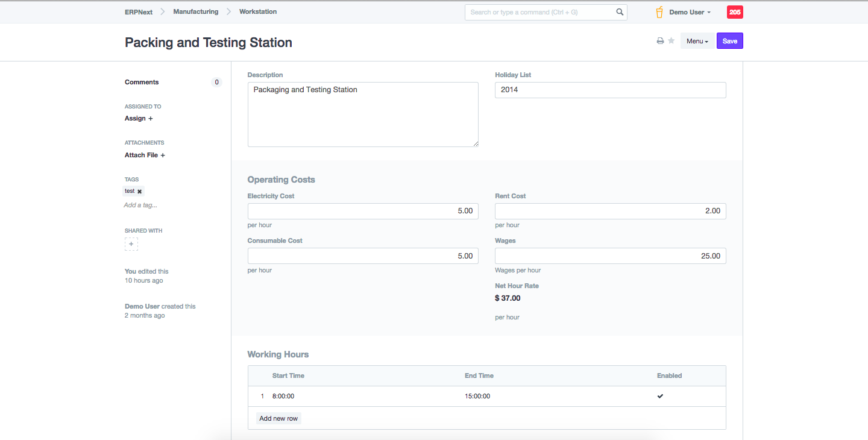Open the Workstation breadcrumb
The width and height of the screenshot is (868, 440).
tap(258, 11)
